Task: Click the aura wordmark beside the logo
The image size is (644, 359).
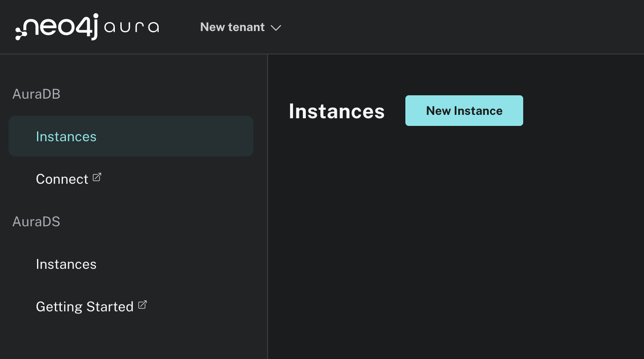Action: [131, 27]
